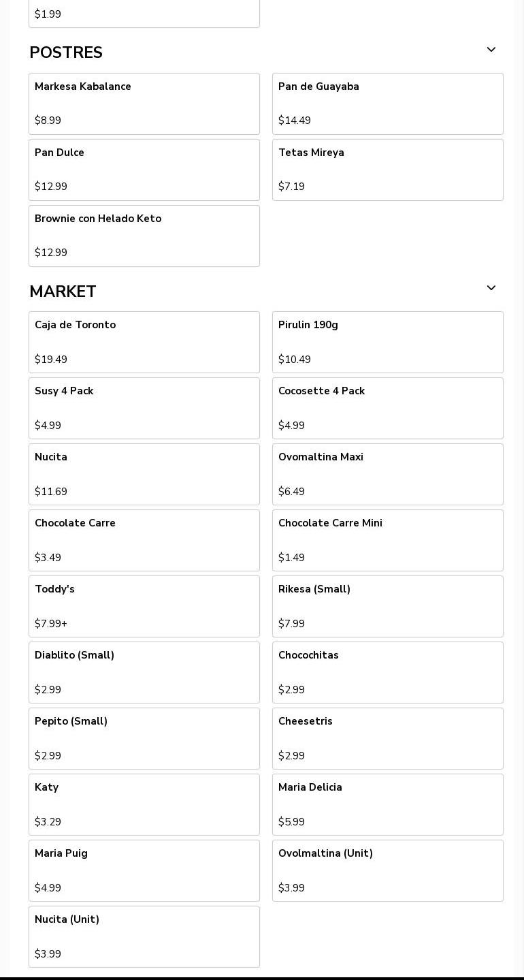Open the Ovomaltina Maxi item
The width and height of the screenshot is (524, 980).
click(387, 474)
